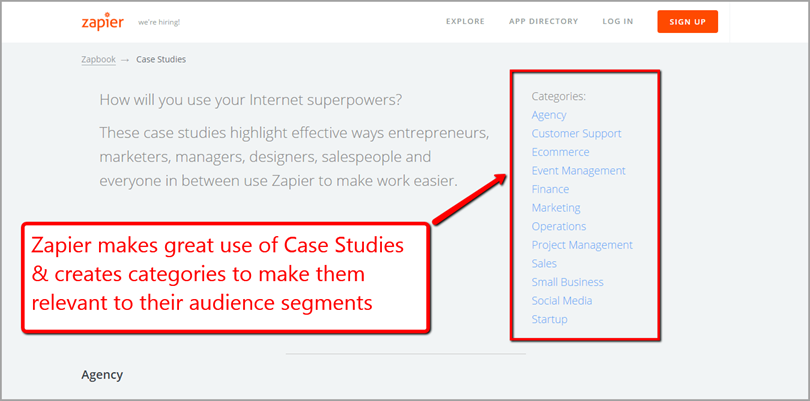Follow the Zapbook breadcrumb link
This screenshot has width=810, height=401.
coord(99,59)
